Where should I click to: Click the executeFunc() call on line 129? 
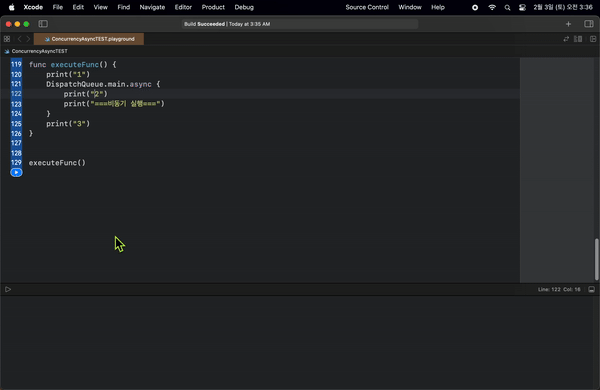point(57,163)
